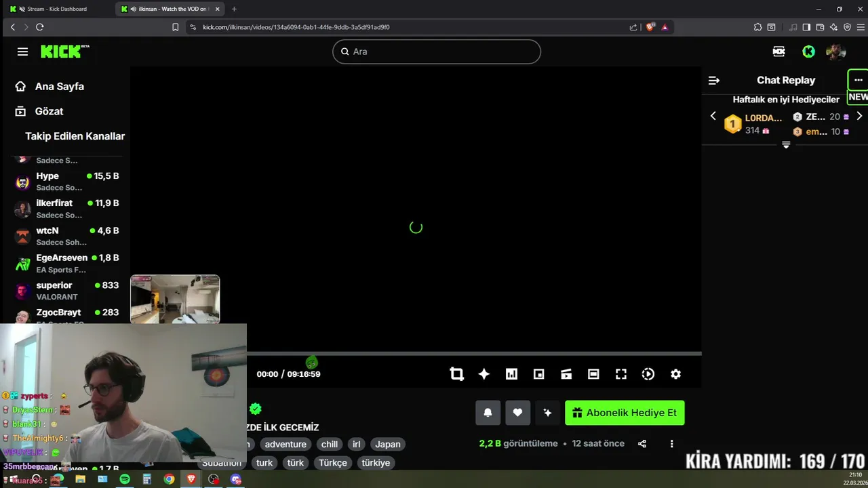
Task: Open chat options three-dots menu
Action: (858, 80)
